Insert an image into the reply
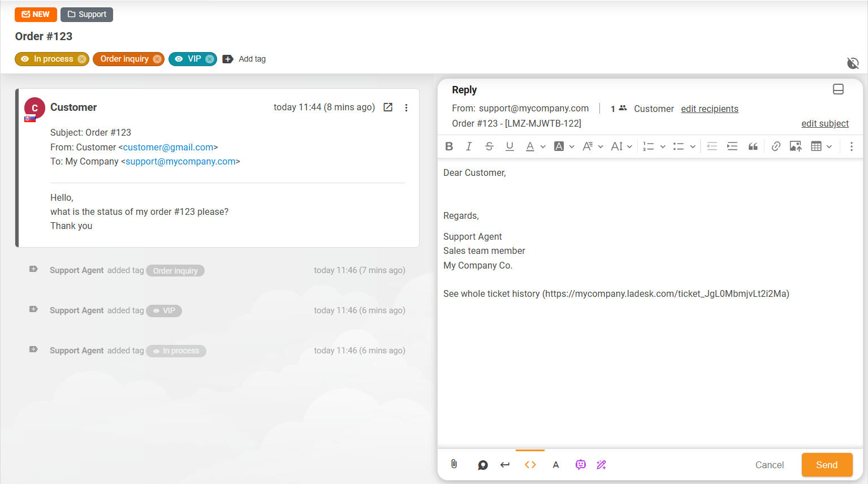Screen dimensions: 868x484 (796, 146)
